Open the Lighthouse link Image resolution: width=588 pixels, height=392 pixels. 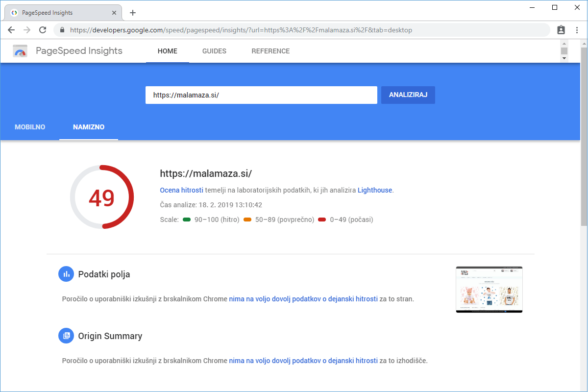pos(375,190)
